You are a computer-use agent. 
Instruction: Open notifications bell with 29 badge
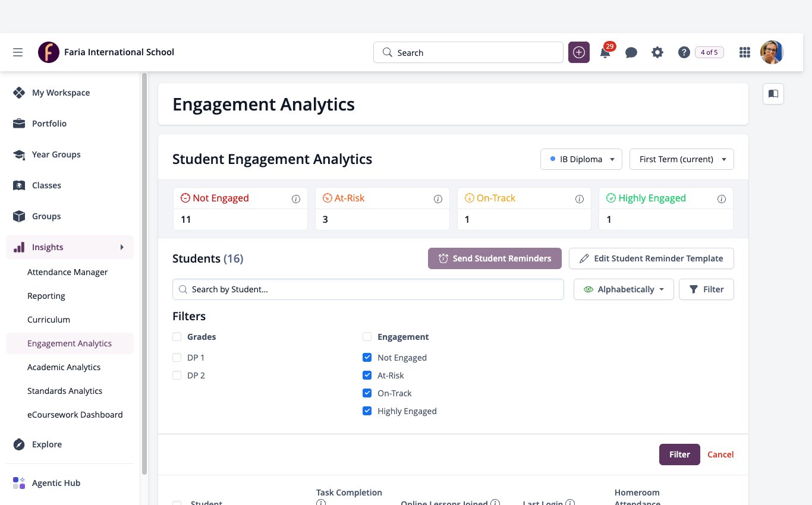pyautogui.click(x=605, y=52)
